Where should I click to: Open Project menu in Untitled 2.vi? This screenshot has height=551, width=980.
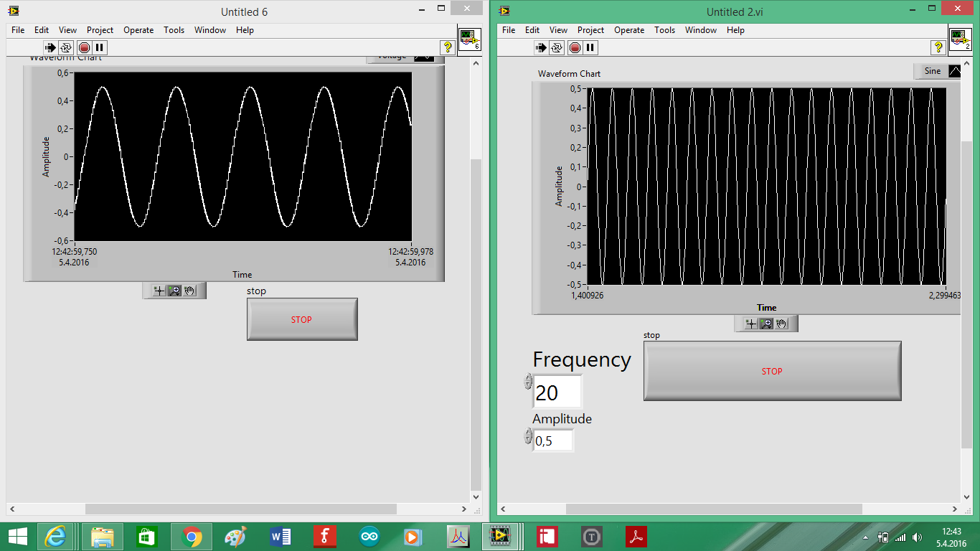coord(591,30)
